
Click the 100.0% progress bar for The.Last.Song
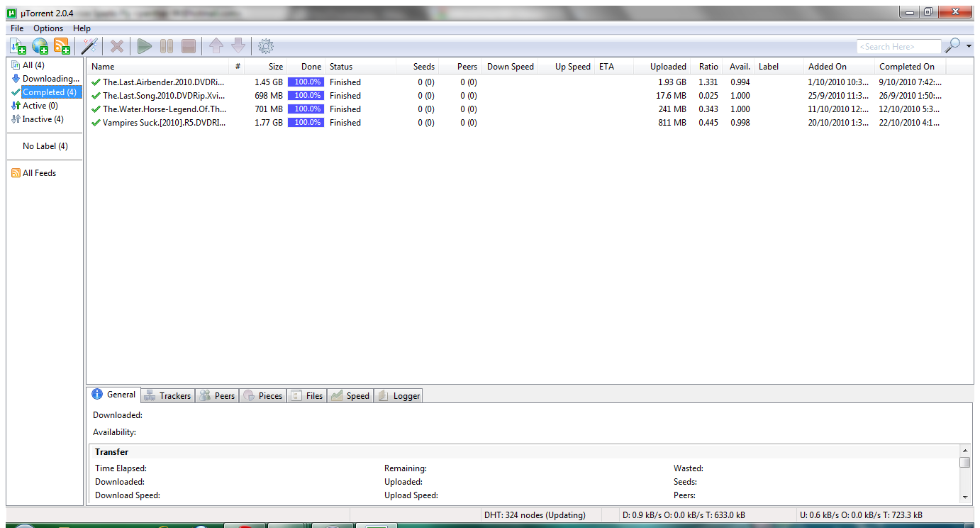306,96
